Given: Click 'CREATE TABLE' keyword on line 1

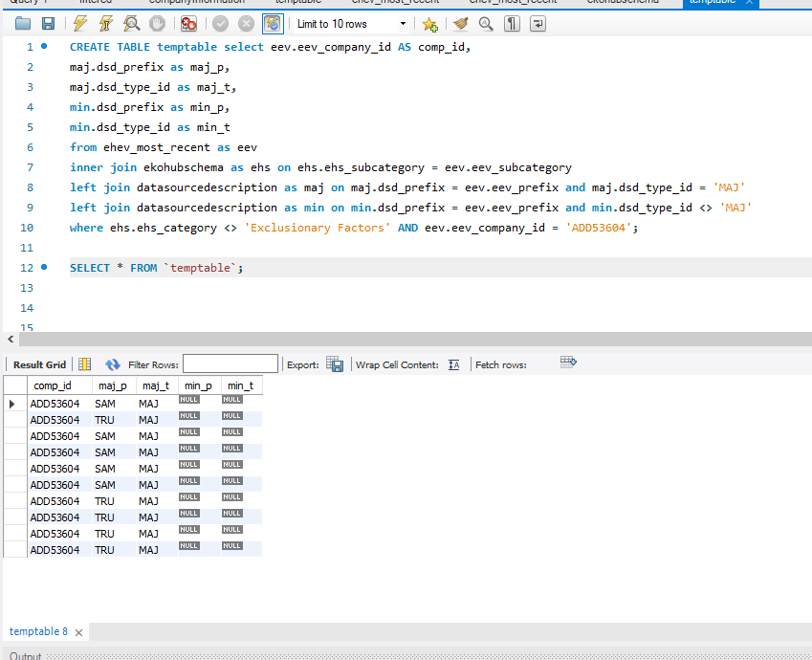Looking at the screenshot, I should point(110,47).
